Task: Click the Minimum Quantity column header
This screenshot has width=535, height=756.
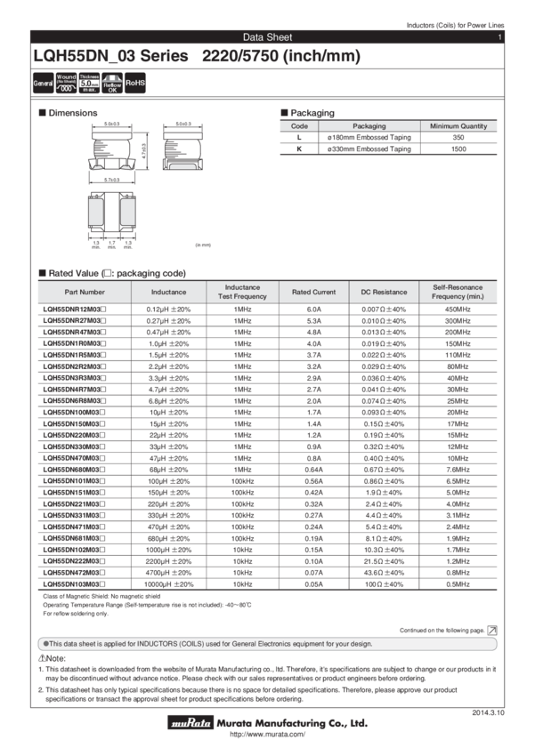Action: pos(458,125)
